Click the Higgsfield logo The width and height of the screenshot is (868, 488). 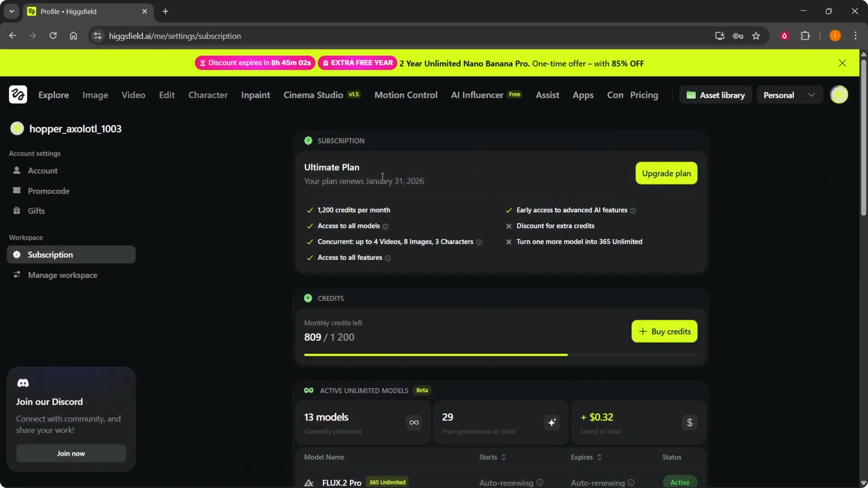pos(18,94)
